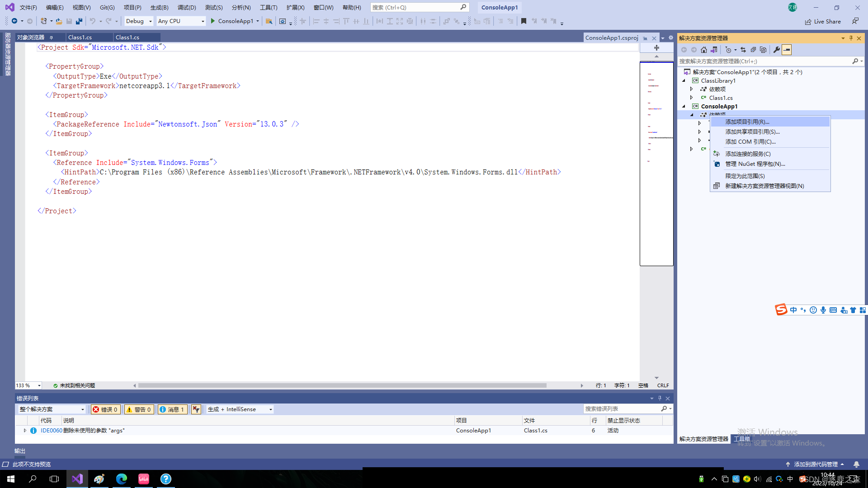Click the Live Share button

point(823,22)
